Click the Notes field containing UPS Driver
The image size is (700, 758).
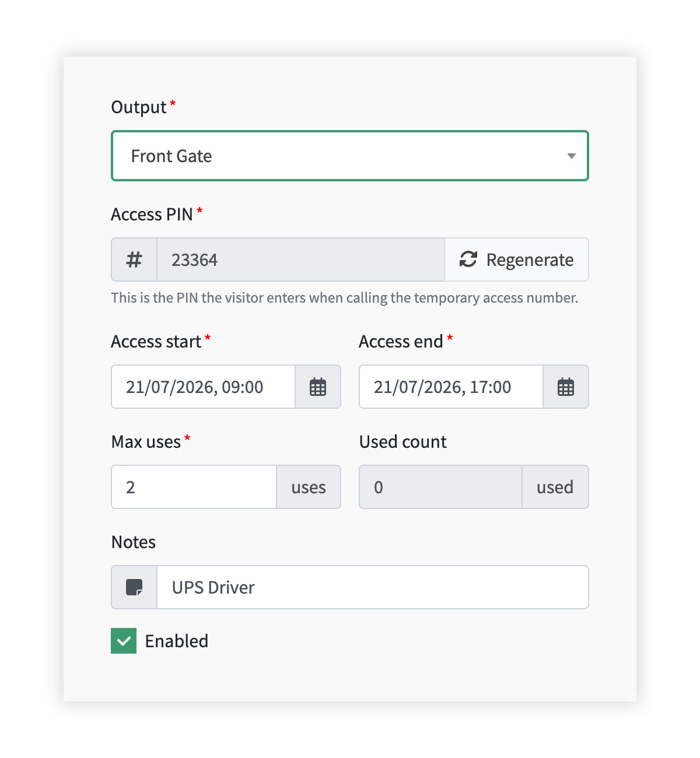pos(373,587)
